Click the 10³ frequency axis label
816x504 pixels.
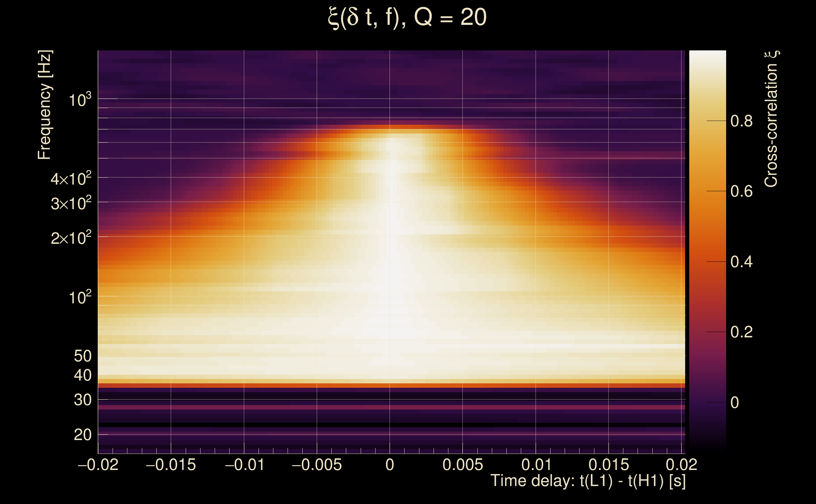tap(79, 100)
